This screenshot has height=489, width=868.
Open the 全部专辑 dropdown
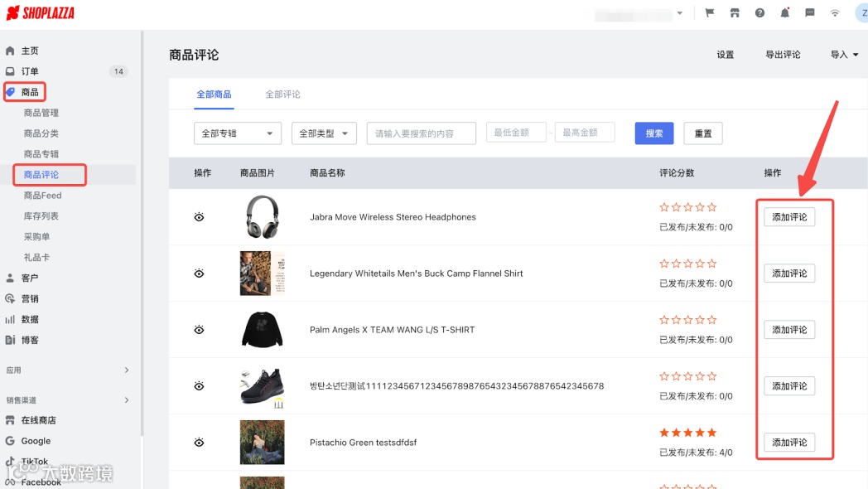pos(238,133)
